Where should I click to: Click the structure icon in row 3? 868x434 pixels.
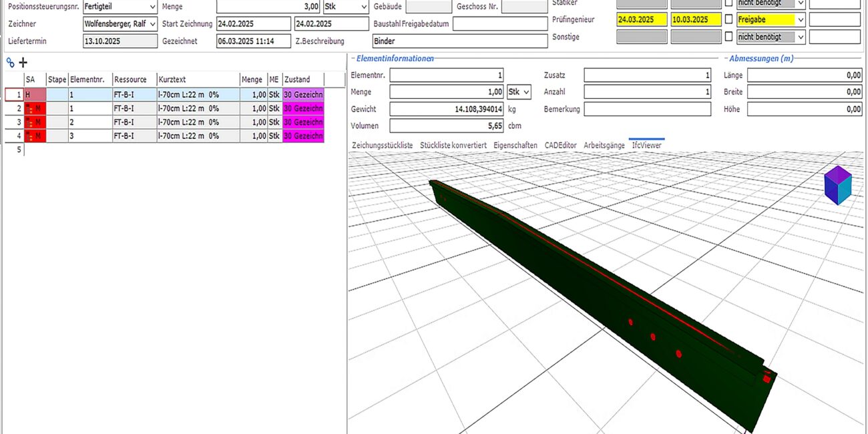click(x=31, y=122)
